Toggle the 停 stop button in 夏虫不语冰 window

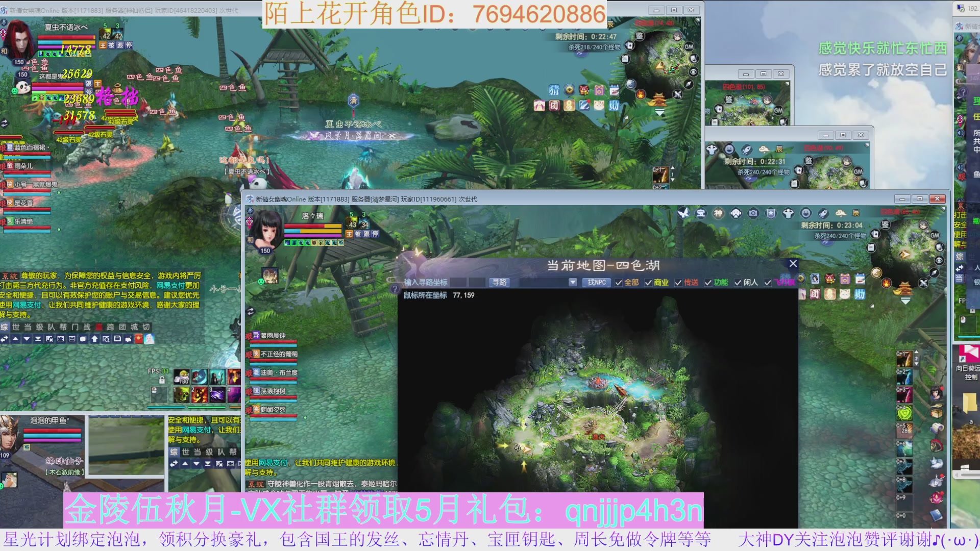coord(129,45)
